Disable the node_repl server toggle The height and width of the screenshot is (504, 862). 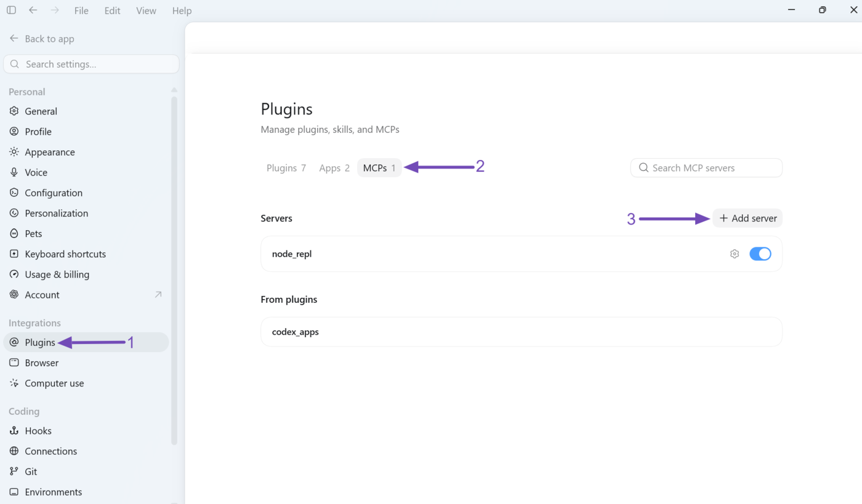(x=760, y=254)
